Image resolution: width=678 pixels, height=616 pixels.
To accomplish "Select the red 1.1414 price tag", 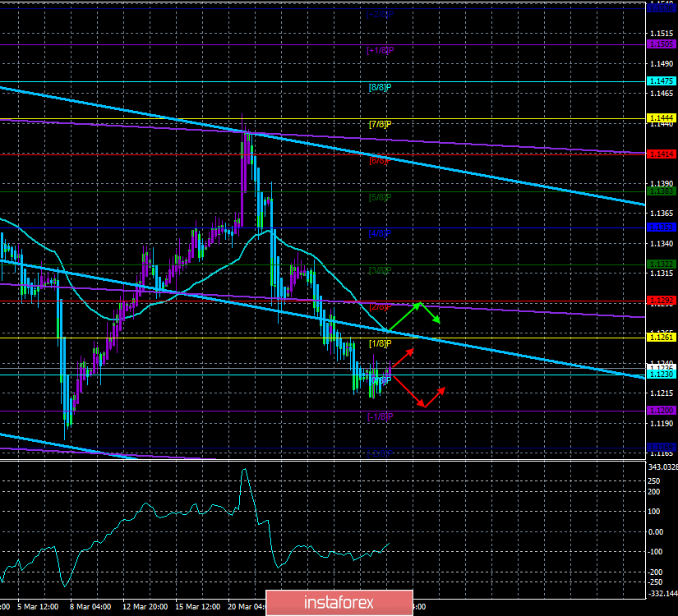I will [662, 154].
